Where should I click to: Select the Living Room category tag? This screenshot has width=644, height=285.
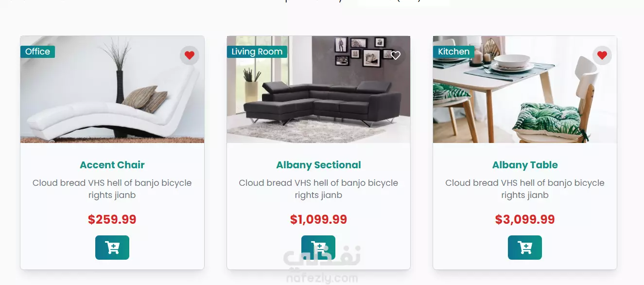coord(257,52)
